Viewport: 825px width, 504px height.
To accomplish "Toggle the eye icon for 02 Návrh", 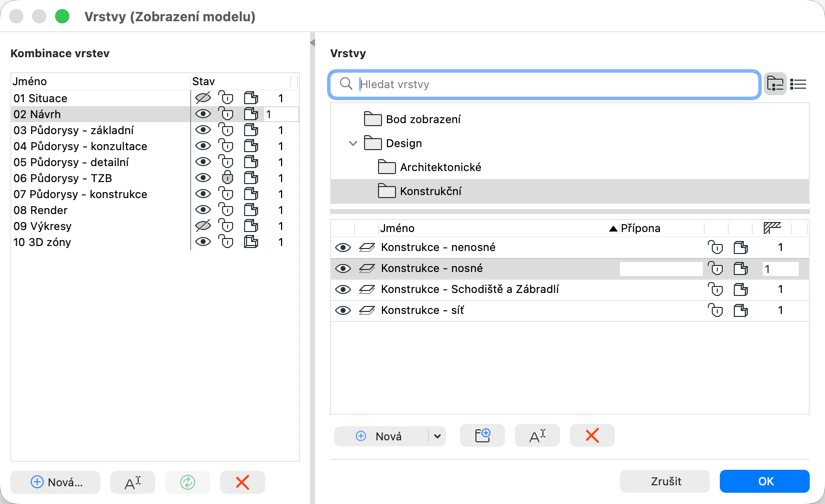I will 203,114.
